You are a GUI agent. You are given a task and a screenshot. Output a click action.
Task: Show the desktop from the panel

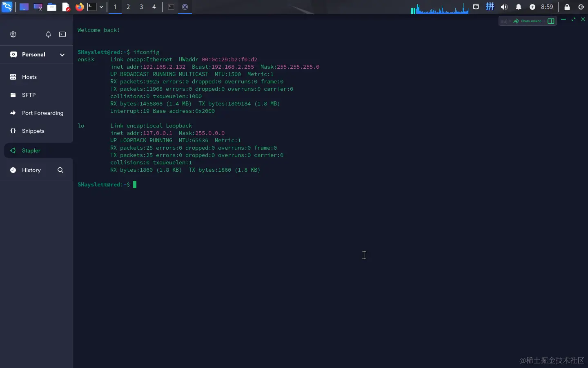pyautogui.click(x=24, y=7)
